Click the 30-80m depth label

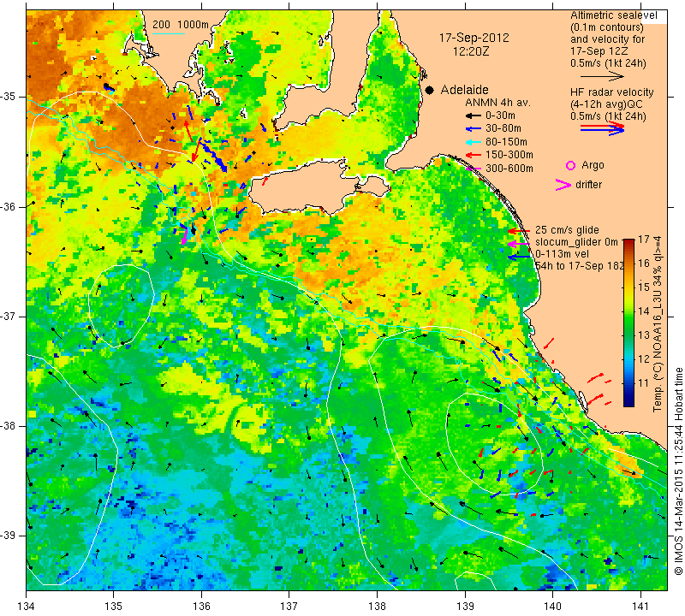[503, 129]
